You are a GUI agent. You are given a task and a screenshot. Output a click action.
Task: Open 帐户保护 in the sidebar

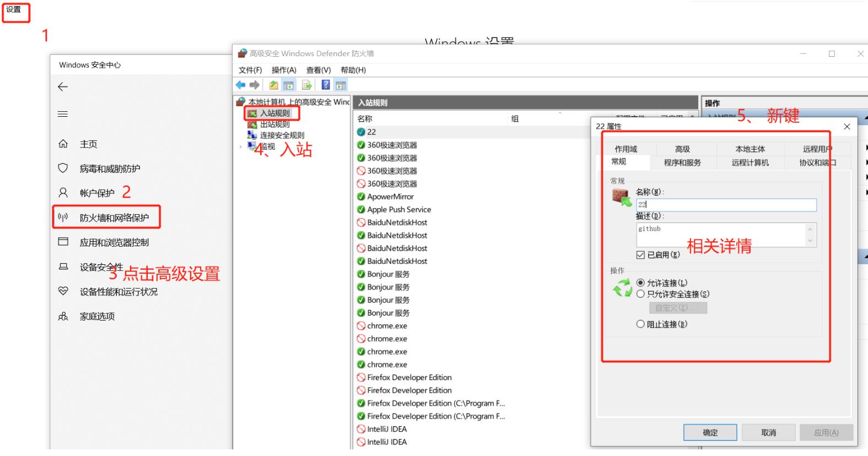[x=97, y=193]
